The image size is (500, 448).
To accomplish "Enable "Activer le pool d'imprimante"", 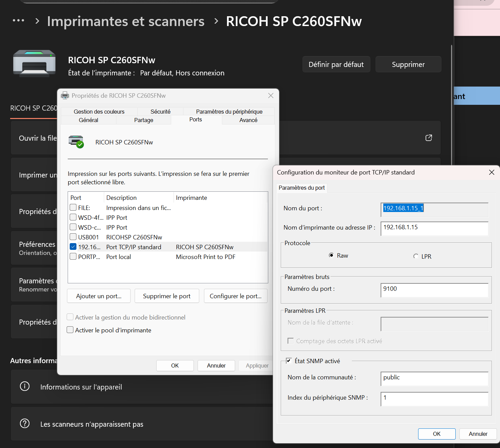I will point(70,330).
